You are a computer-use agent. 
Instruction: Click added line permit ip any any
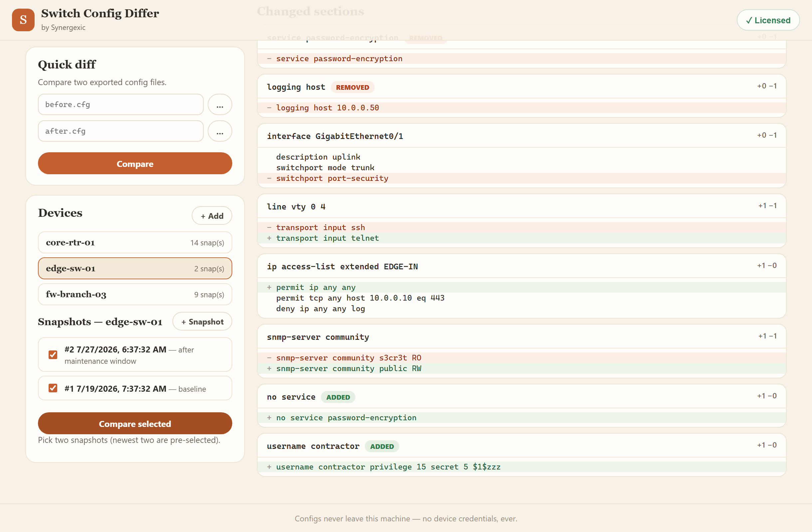[521, 287]
